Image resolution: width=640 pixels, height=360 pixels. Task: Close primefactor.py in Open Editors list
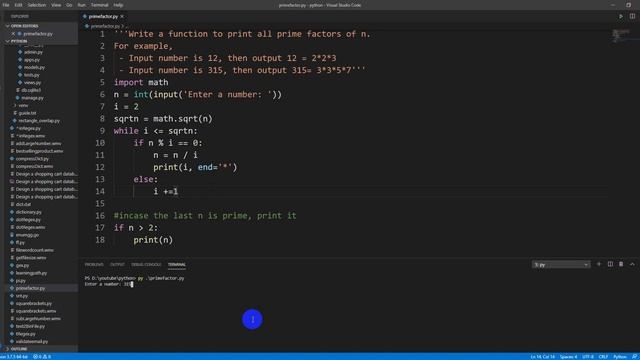click(13, 34)
